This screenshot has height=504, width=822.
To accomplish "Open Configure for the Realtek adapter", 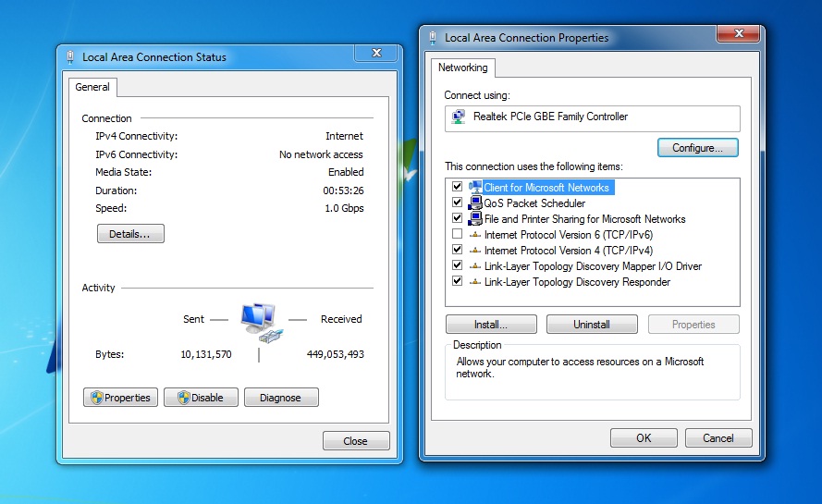I will pos(698,148).
